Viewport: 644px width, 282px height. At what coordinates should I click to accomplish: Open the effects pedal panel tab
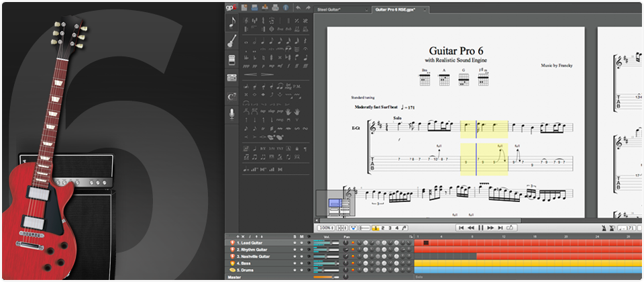(x=232, y=60)
